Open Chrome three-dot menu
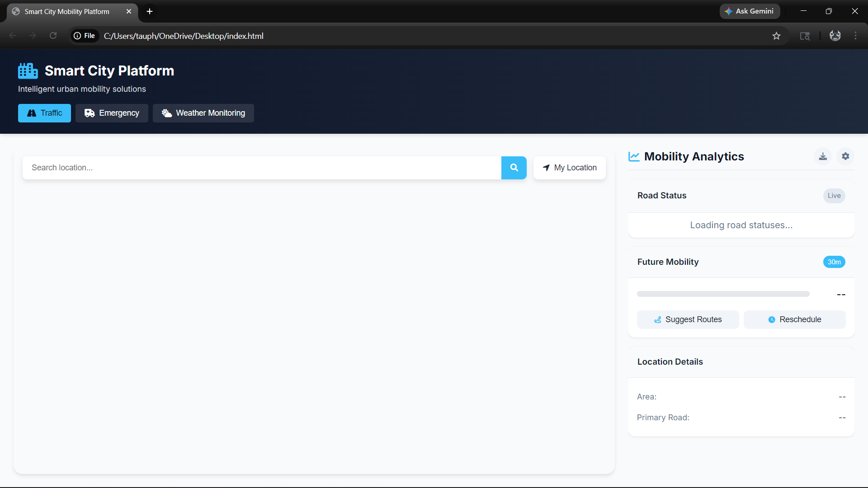Viewport: 868px width, 488px height. click(x=855, y=36)
